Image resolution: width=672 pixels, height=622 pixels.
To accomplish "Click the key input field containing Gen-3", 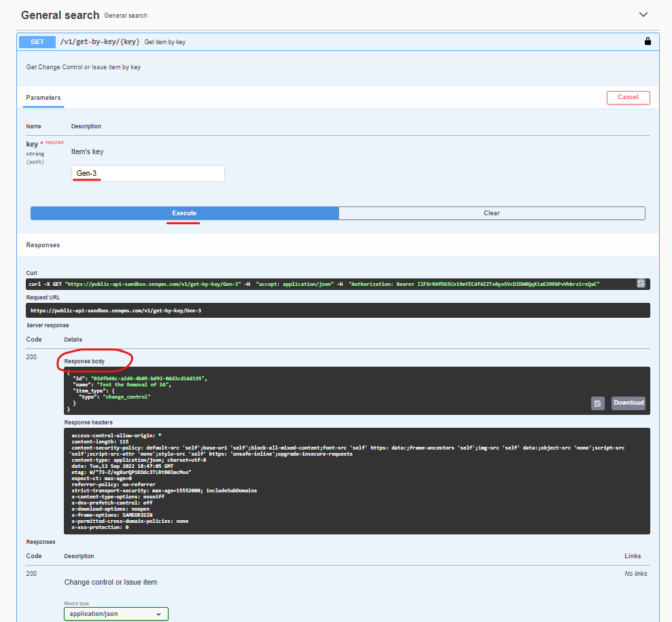I will 148,173.
